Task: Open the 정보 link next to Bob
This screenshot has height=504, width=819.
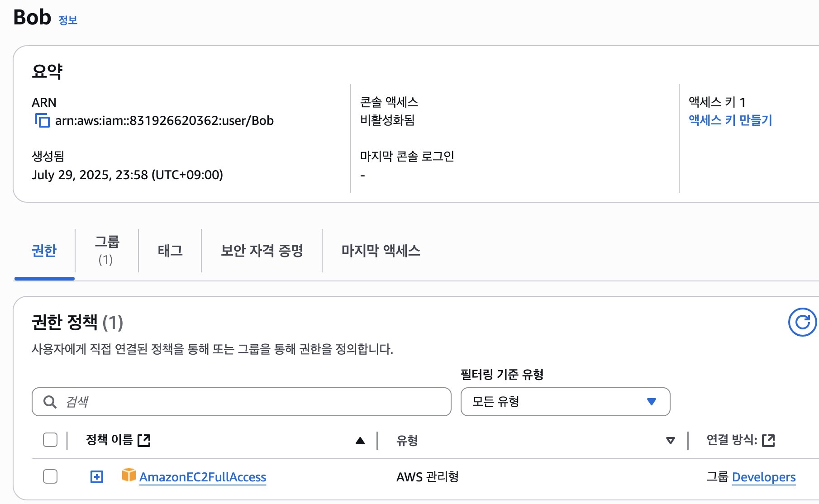Action: pos(68,20)
